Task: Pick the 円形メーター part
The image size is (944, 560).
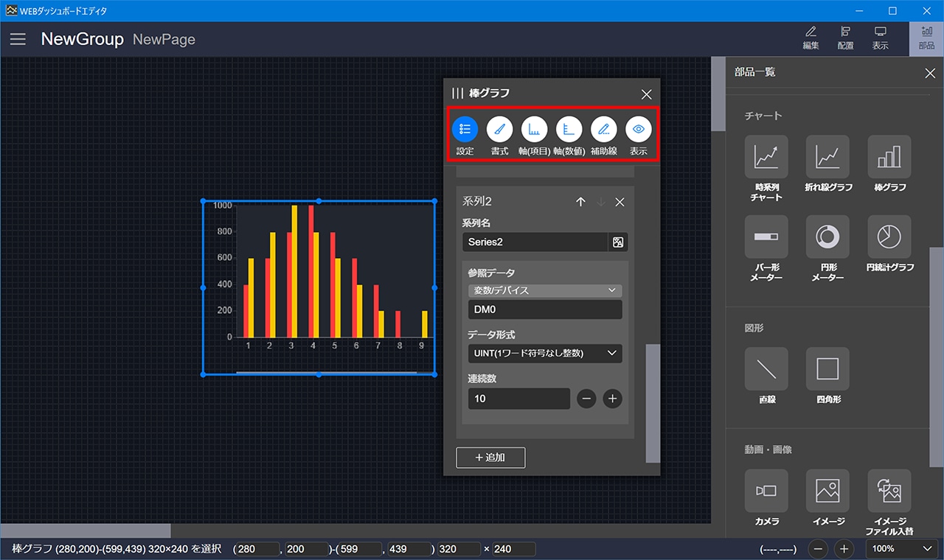Action: 827,237
